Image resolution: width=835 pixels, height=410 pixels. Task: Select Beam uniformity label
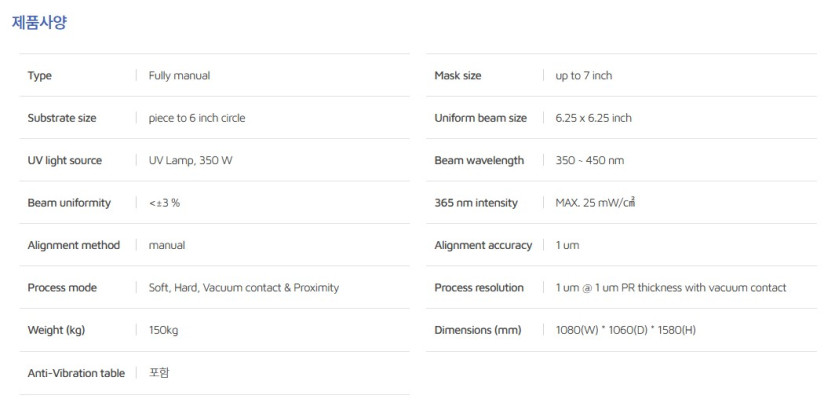point(69,203)
